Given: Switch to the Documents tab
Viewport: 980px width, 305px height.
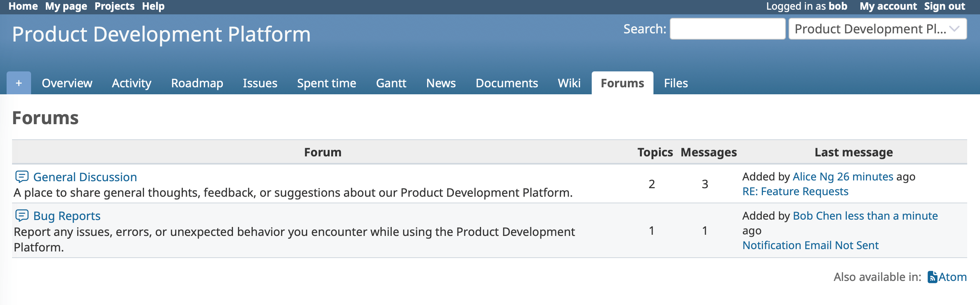Looking at the screenshot, I should click(x=507, y=83).
